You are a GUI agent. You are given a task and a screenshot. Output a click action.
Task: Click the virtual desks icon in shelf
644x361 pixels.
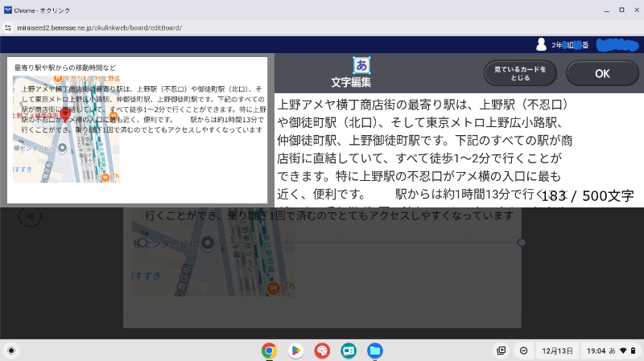(x=502, y=351)
